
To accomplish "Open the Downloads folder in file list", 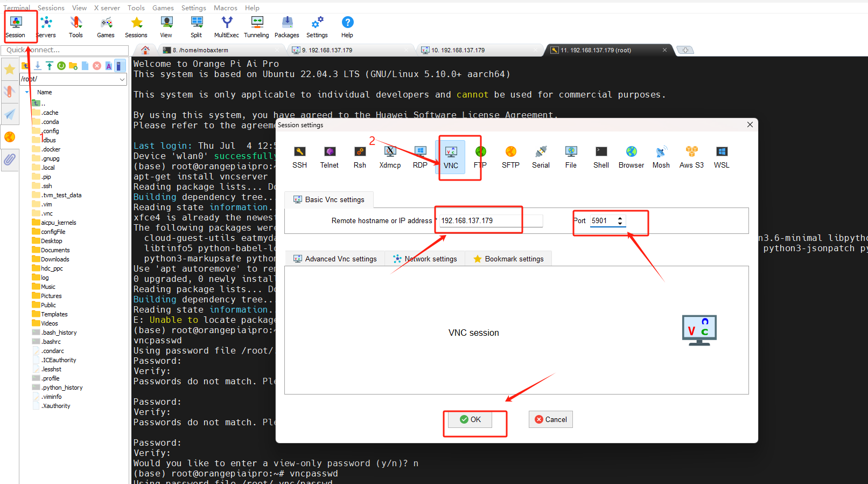I will [x=55, y=259].
